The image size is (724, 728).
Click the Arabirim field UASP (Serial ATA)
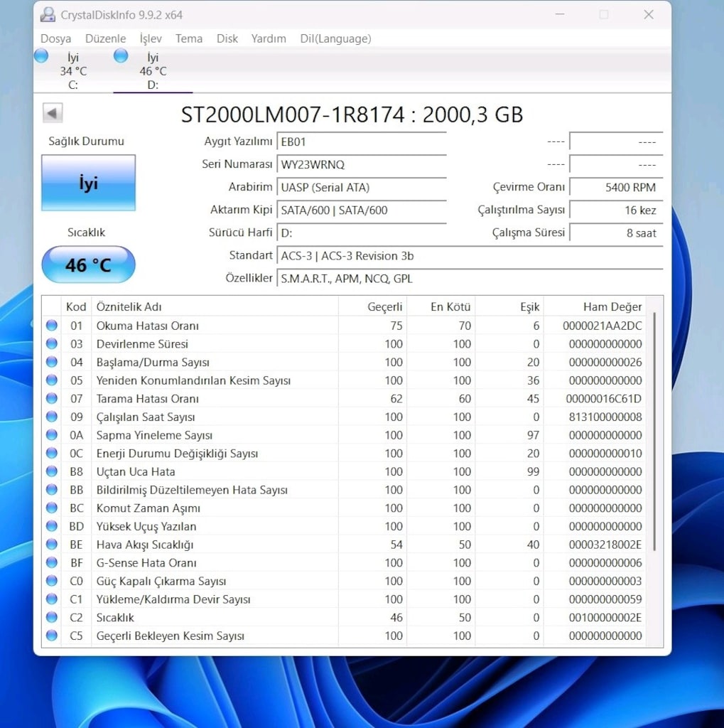[362, 187]
